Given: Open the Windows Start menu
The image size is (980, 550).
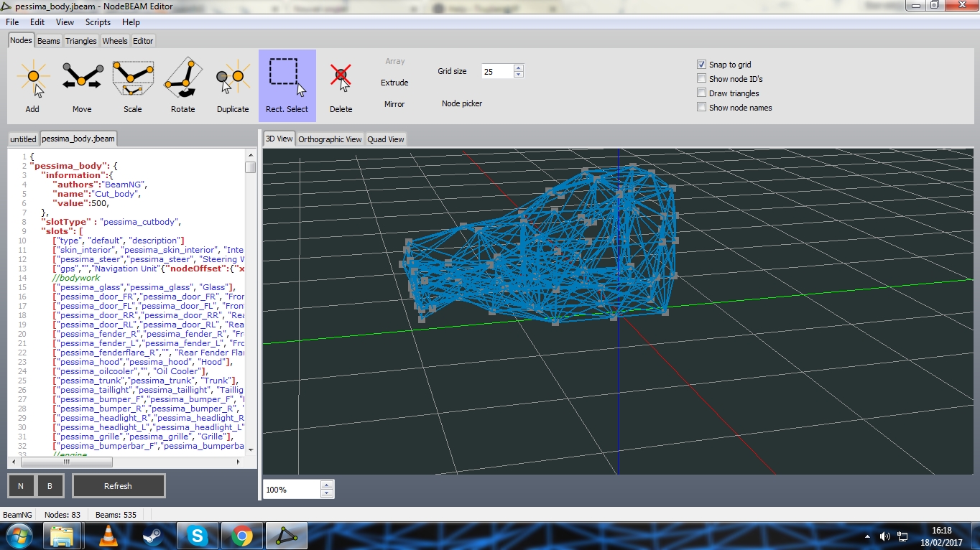Looking at the screenshot, I should click(x=18, y=536).
